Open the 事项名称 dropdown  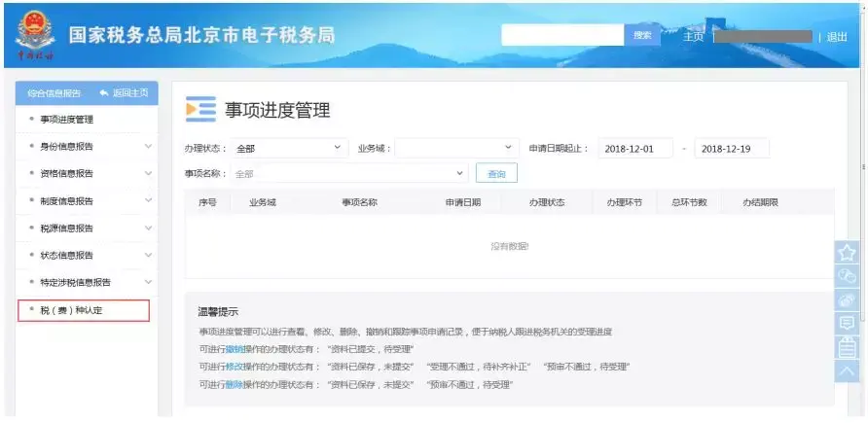point(349,173)
